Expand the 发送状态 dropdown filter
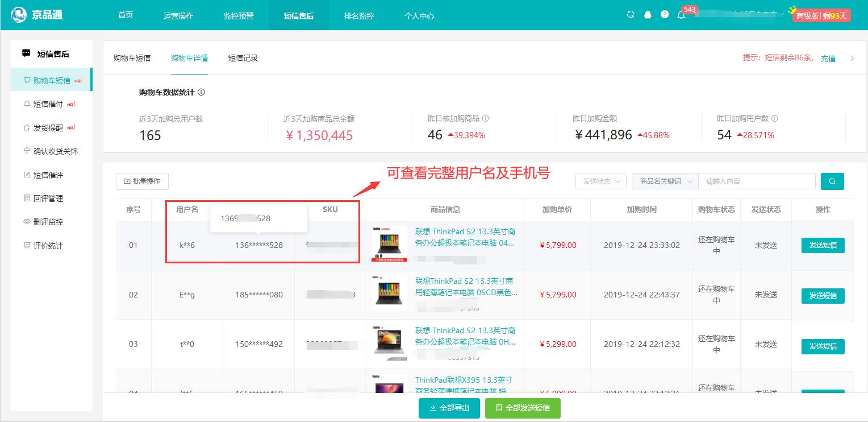Screen dimensions: 868x422 tap(600, 181)
